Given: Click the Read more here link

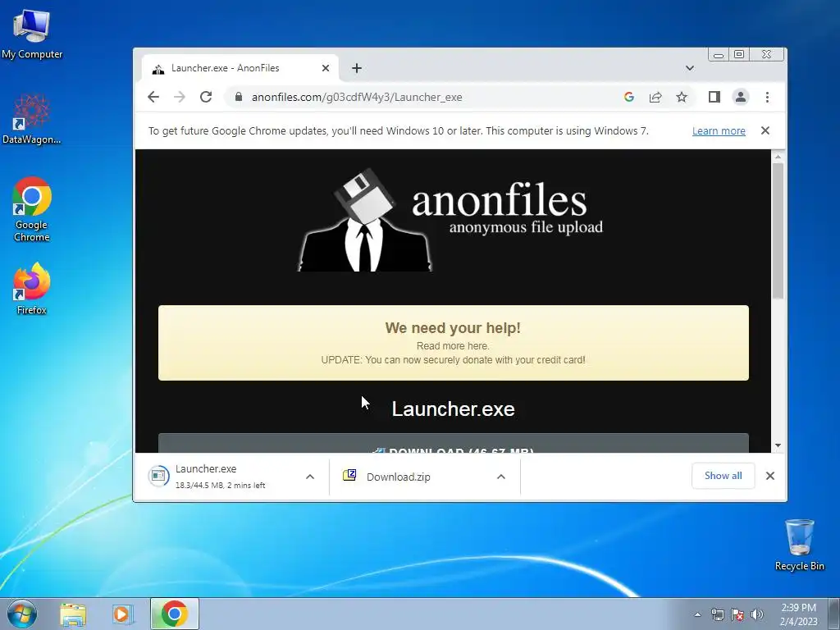Looking at the screenshot, I should (453, 346).
